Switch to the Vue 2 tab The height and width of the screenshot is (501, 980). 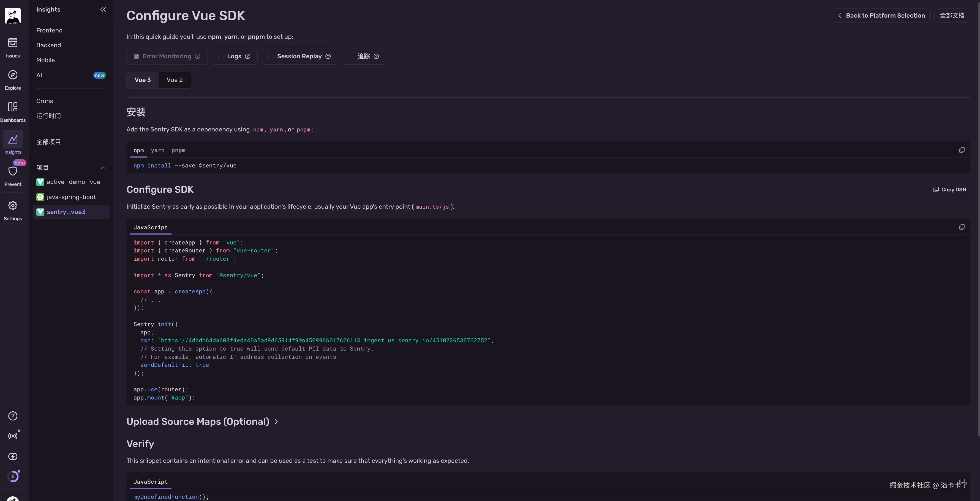pyautogui.click(x=174, y=80)
